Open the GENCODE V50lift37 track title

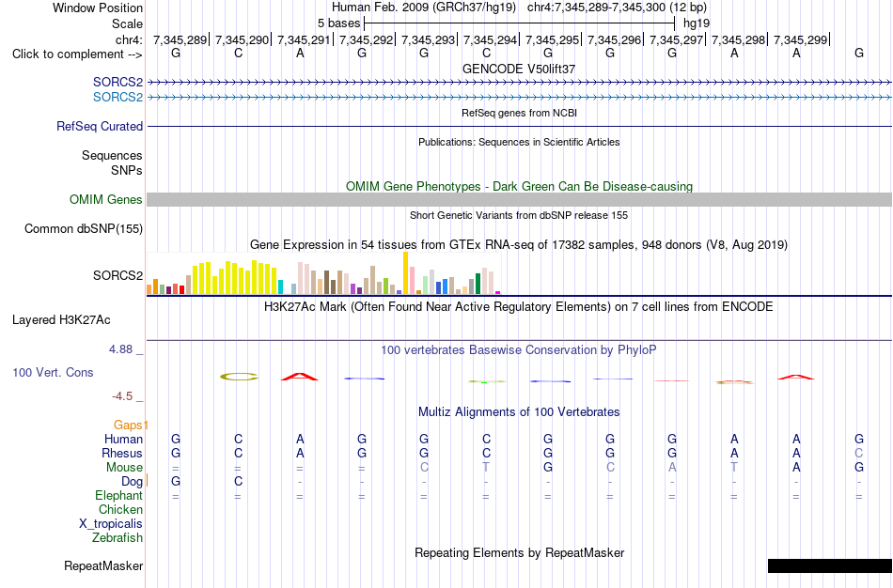[519, 69]
